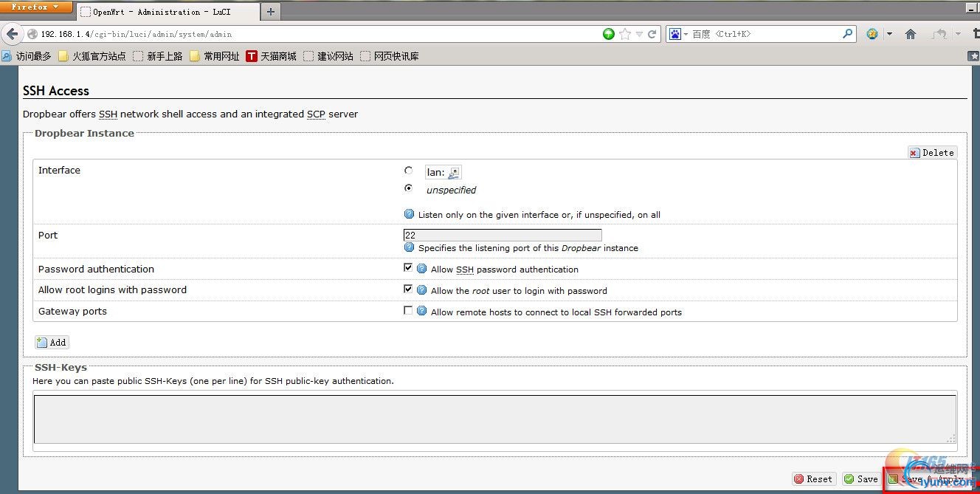Viewport: 980px width, 494px height.
Task: Click the green up-arrow icon in address bar
Action: pyautogui.click(x=609, y=34)
